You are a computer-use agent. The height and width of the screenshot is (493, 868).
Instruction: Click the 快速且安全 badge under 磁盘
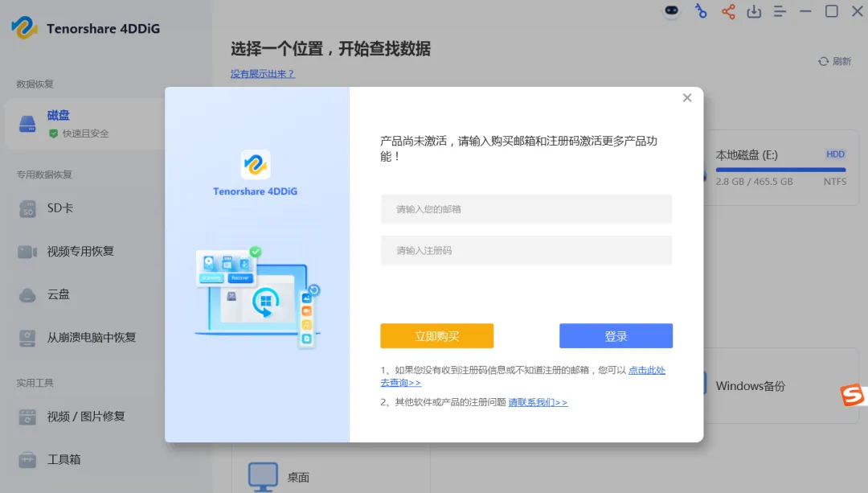79,134
